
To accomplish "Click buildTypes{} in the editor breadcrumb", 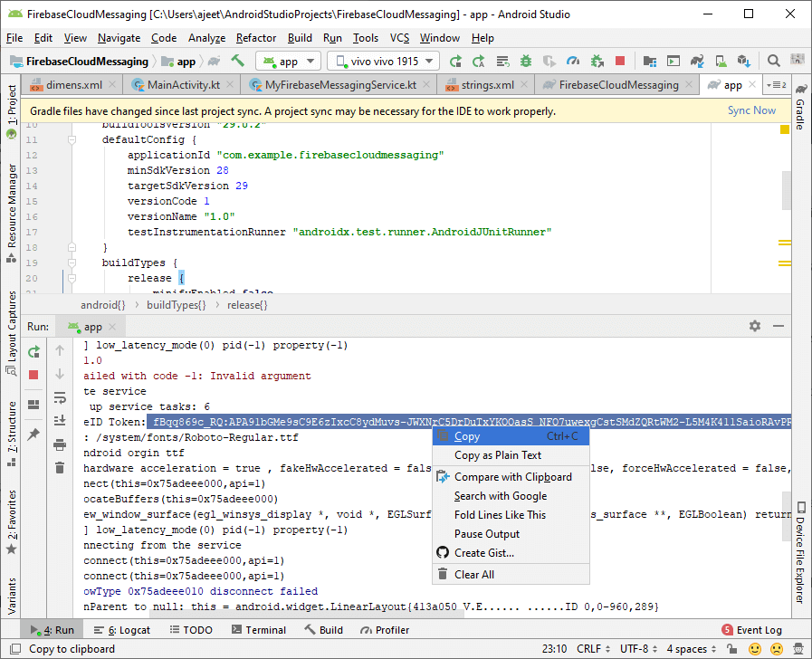I will 177,305.
